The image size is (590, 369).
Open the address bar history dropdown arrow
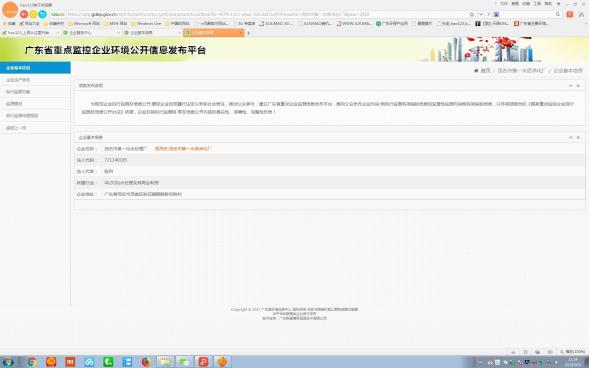point(481,14)
